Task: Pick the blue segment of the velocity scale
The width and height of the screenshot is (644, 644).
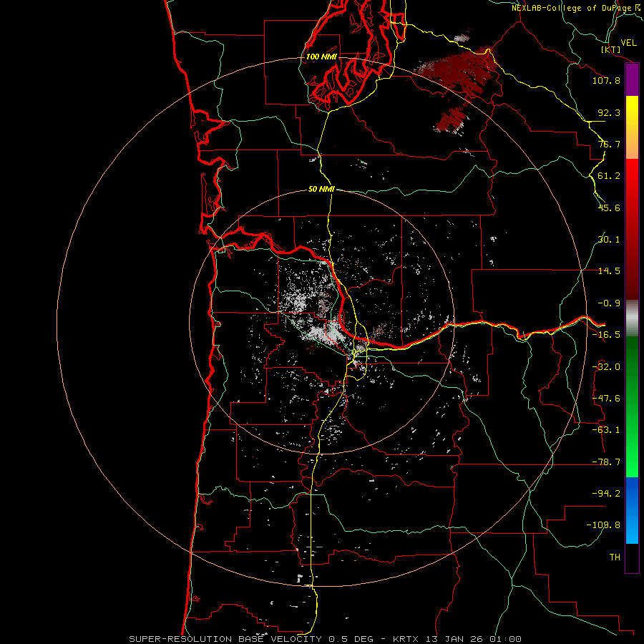Action: click(x=632, y=510)
